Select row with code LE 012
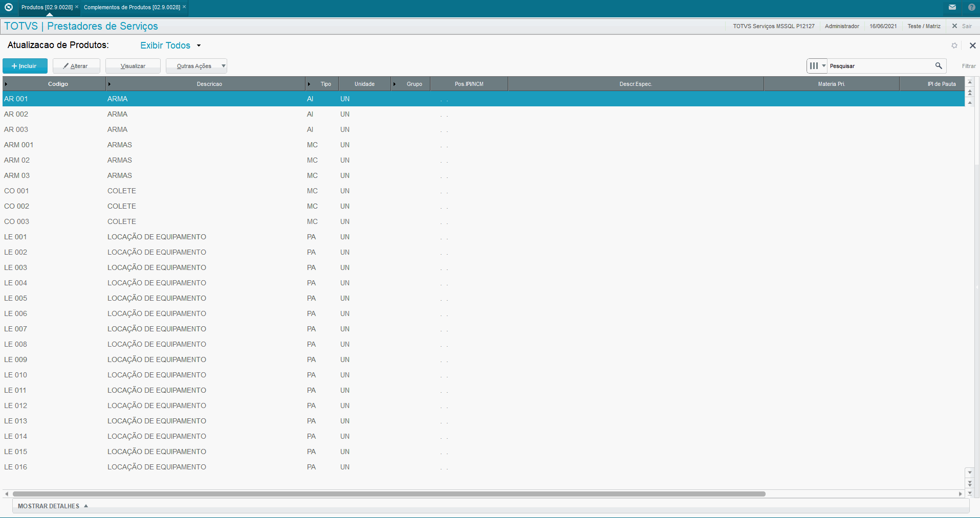This screenshot has height=518, width=980. [x=484, y=406]
